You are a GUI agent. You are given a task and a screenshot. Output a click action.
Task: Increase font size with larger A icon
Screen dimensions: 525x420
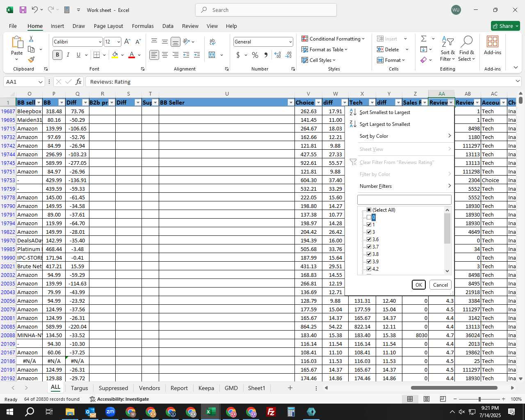[x=127, y=41]
